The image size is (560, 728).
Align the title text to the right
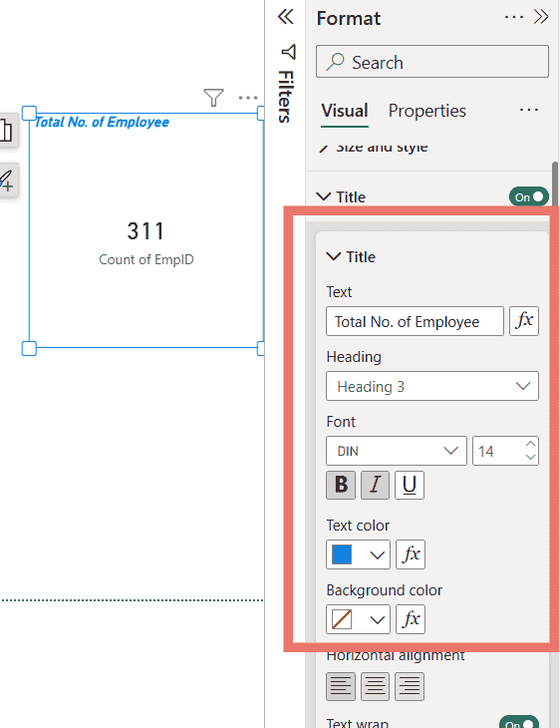pyautogui.click(x=410, y=686)
